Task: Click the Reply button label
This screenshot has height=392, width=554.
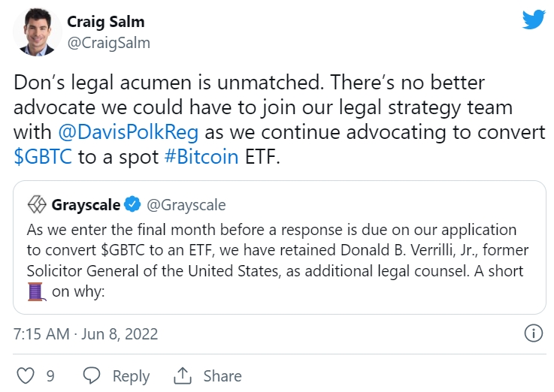Action: (130, 376)
